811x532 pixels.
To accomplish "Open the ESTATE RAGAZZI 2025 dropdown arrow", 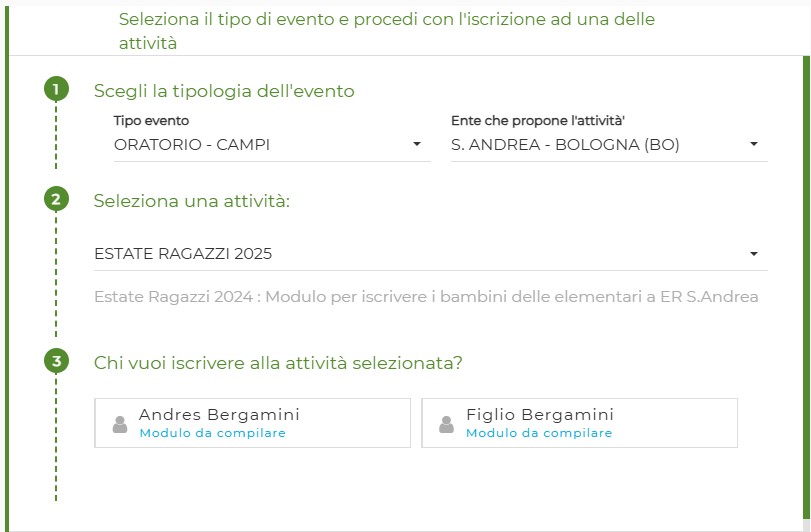I will click(x=754, y=254).
